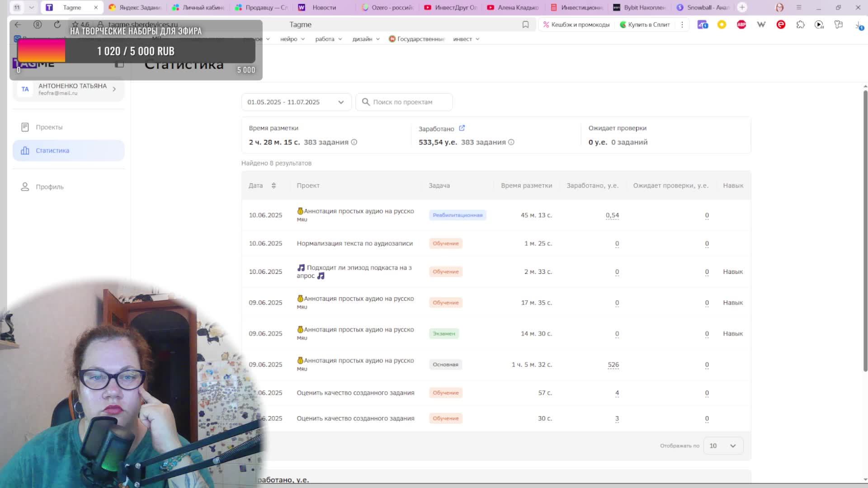Click Кешбэк и промокоды button
The image size is (868, 488).
[x=576, y=25]
